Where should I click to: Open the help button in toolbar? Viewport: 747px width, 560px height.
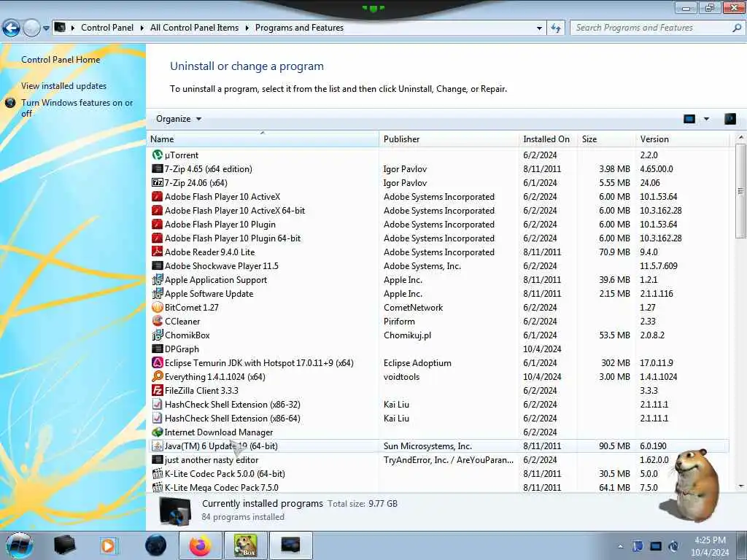[x=729, y=119]
